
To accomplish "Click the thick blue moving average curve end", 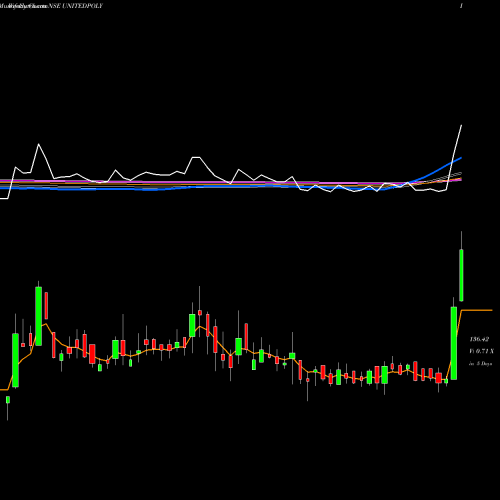I will click(461, 158).
